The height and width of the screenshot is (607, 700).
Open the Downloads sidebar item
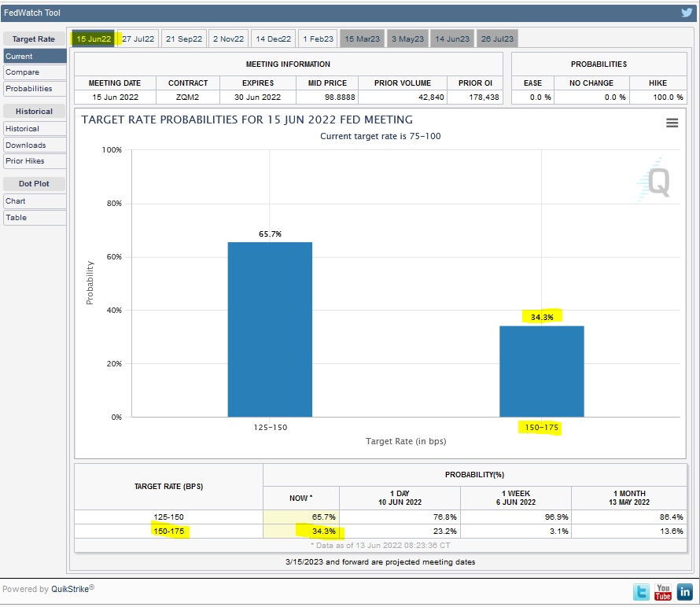coord(35,145)
